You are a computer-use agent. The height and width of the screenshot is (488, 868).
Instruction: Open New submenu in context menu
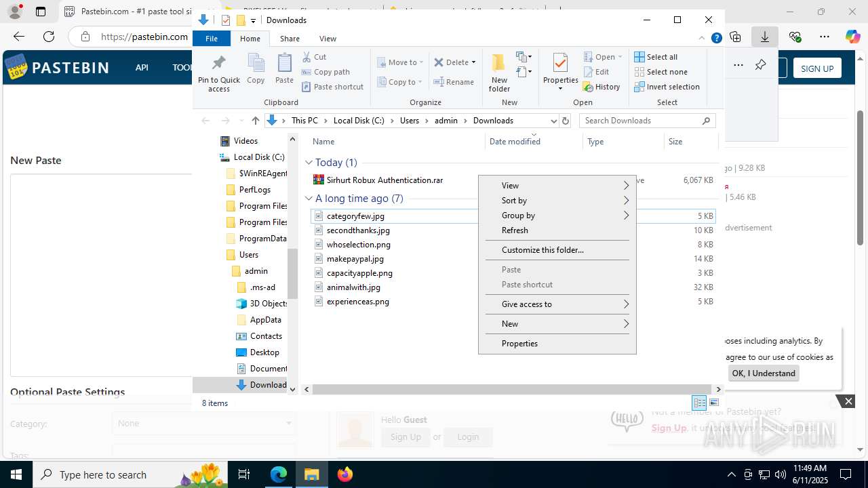557,324
